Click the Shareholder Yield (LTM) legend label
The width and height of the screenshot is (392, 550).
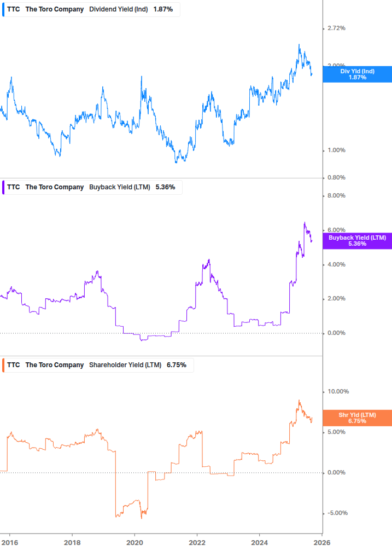(x=125, y=365)
